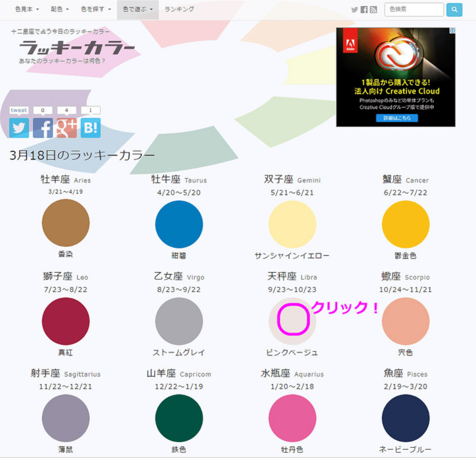The height and width of the screenshot is (458, 476).
Task: Click the blue search magnifier button
Action: point(454,10)
